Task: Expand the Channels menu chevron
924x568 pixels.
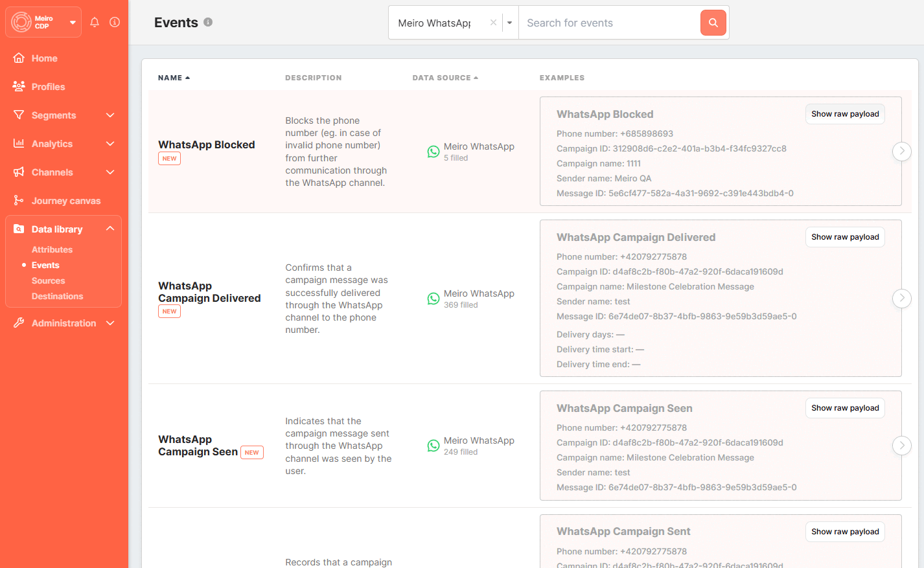Action: [110, 172]
